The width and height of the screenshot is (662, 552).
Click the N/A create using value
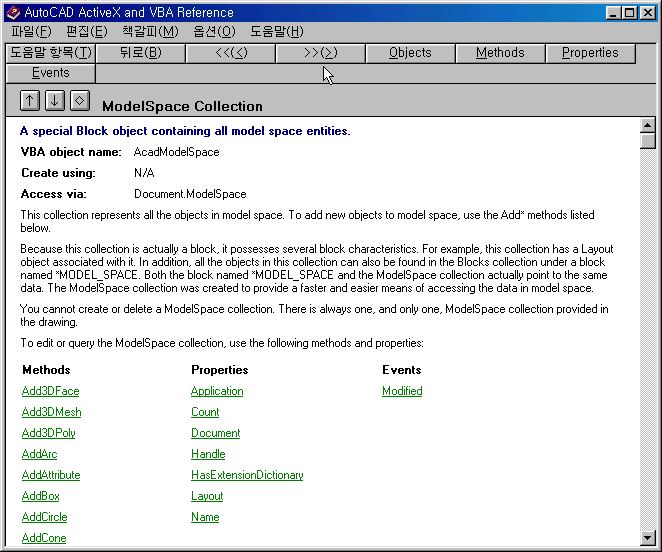point(144,173)
